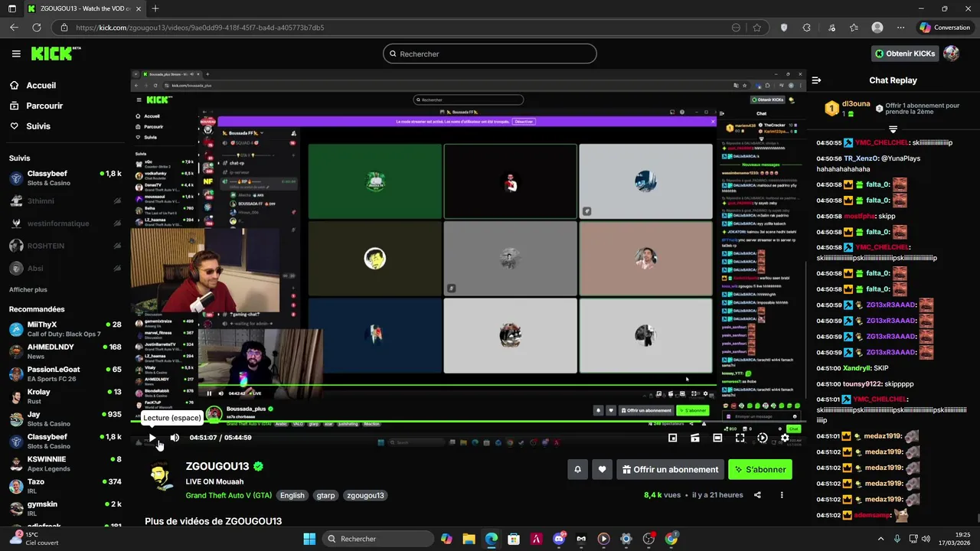This screenshot has width=980, height=551.
Task: Open Chrome from the taskbar
Action: [671, 539]
